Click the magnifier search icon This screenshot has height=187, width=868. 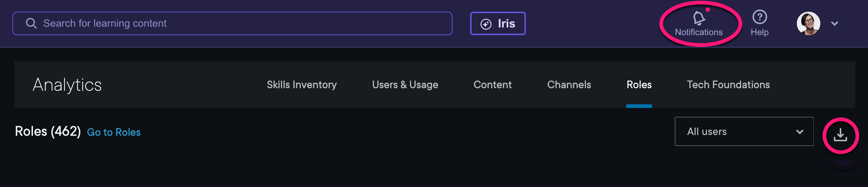coord(31,23)
